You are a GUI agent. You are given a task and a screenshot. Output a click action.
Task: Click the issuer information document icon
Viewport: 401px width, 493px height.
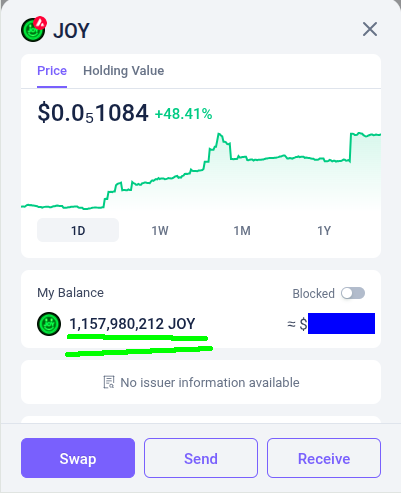(109, 382)
